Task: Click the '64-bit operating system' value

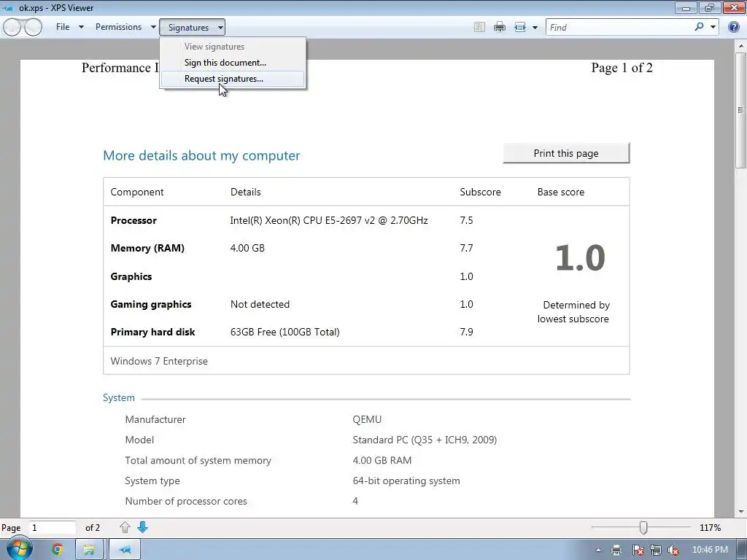Action: 406,481
